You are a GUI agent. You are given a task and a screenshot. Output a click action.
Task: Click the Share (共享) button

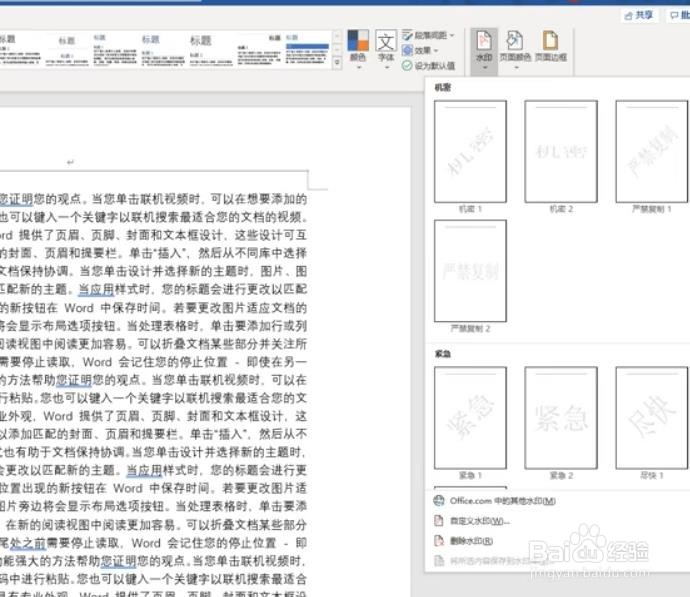pyautogui.click(x=639, y=15)
